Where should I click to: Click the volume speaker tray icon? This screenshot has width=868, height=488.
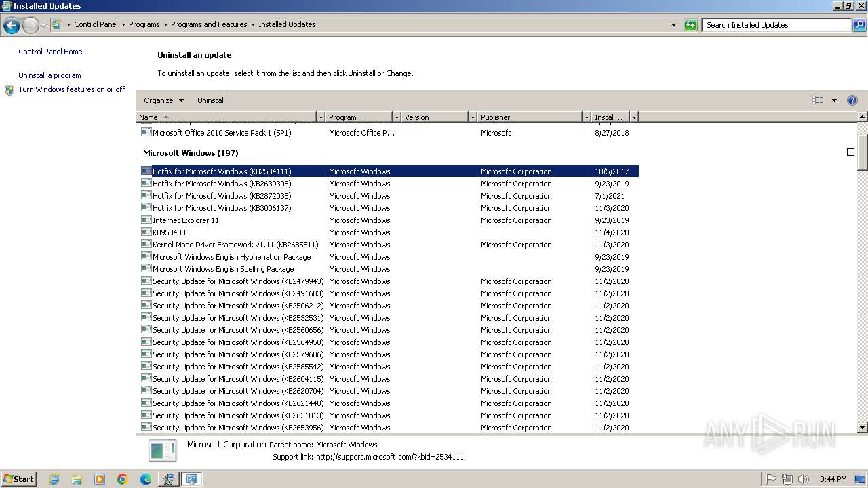(804, 479)
